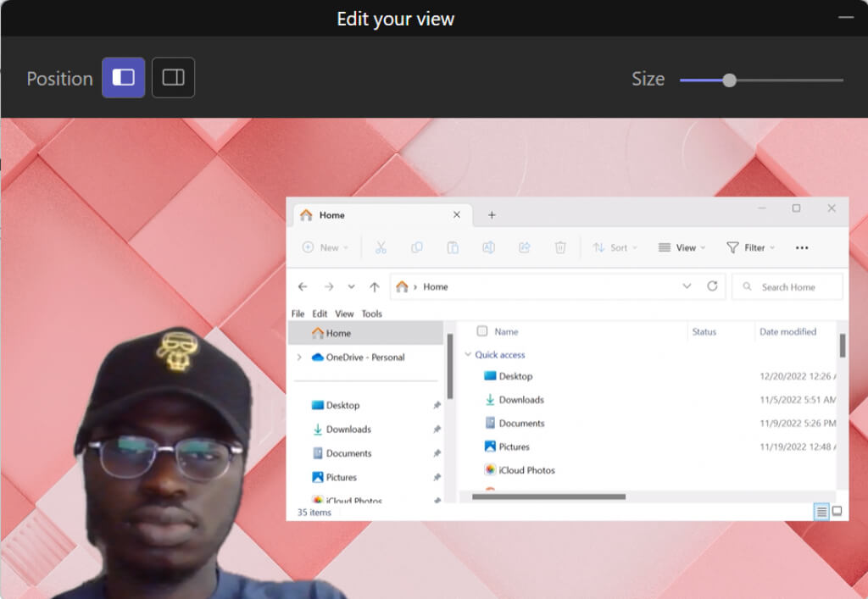The image size is (868, 599).
Task: Add a new tab with plus button
Action: pos(492,215)
